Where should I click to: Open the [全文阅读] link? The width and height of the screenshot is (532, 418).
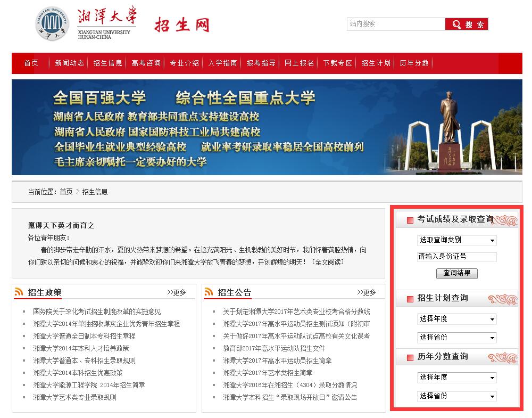pyautogui.click(x=328, y=262)
